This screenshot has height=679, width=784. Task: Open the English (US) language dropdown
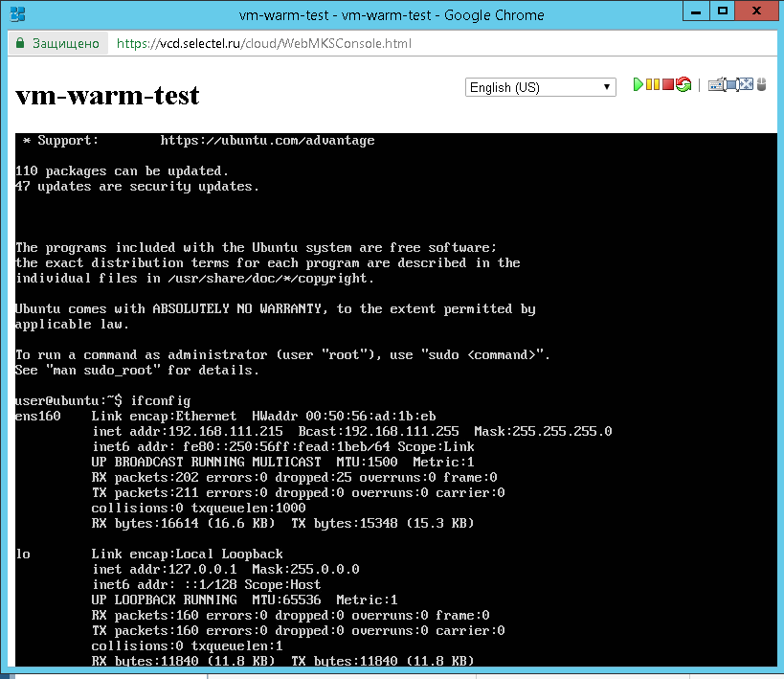(x=539, y=87)
